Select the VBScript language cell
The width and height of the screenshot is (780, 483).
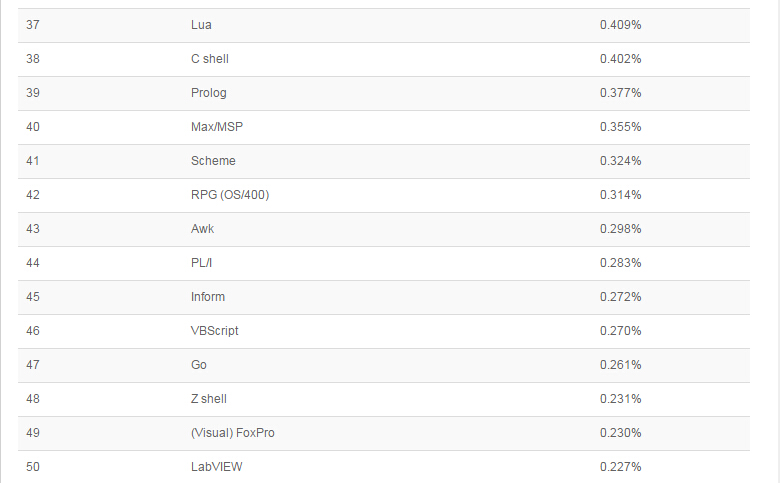[214, 331]
